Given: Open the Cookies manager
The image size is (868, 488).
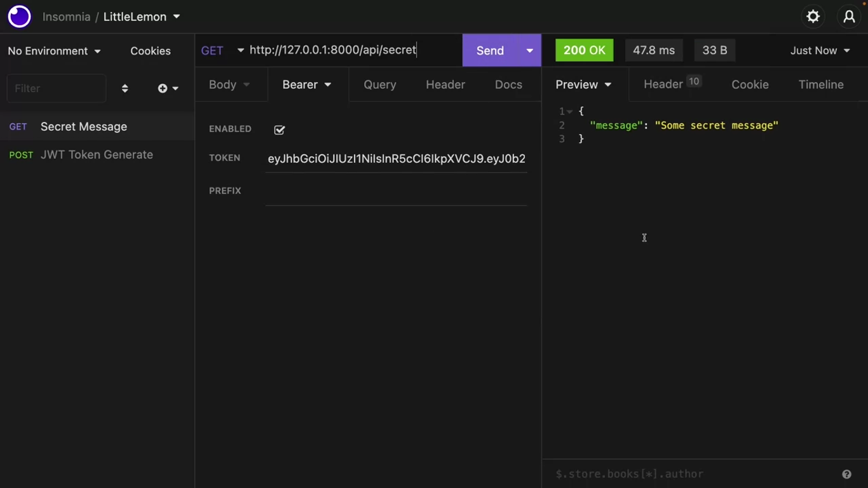Looking at the screenshot, I should point(150,51).
